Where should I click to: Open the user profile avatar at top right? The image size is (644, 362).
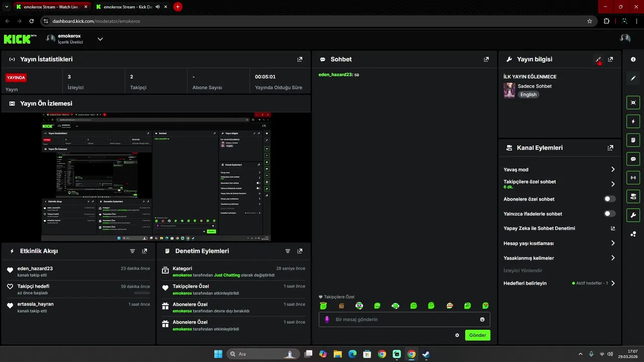click(625, 39)
